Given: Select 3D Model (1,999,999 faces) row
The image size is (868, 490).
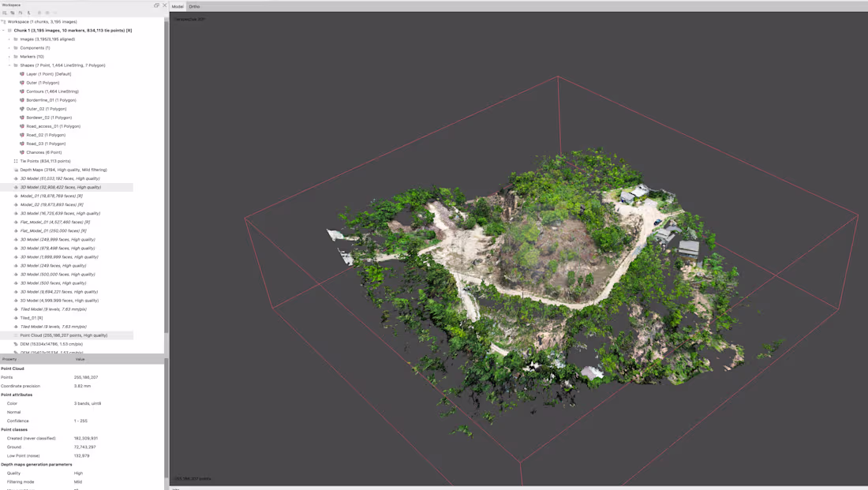Looking at the screenshot, I should point(66,257).
